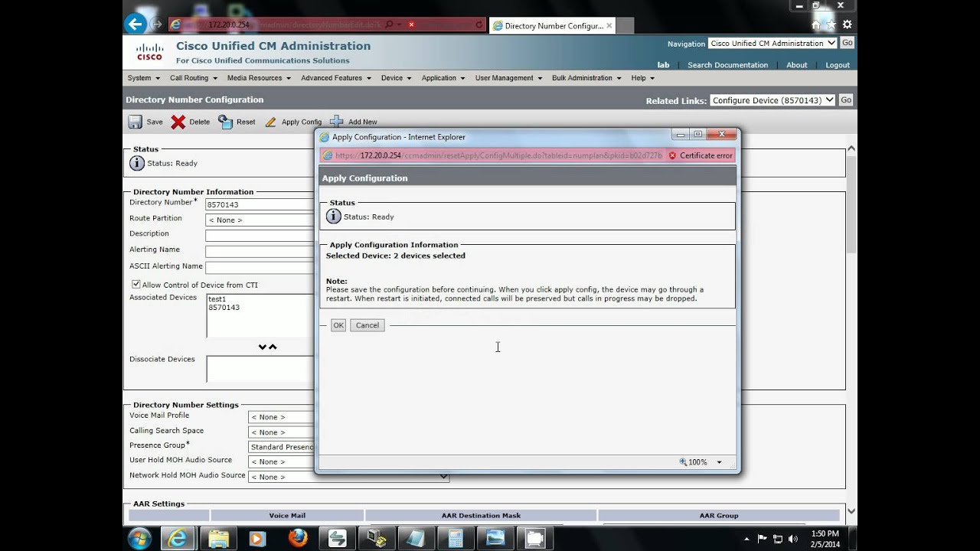This screenshot has width=980, height=551.
Task: Click the zoom magnifier icon in popup status bar
Action: 683,462
